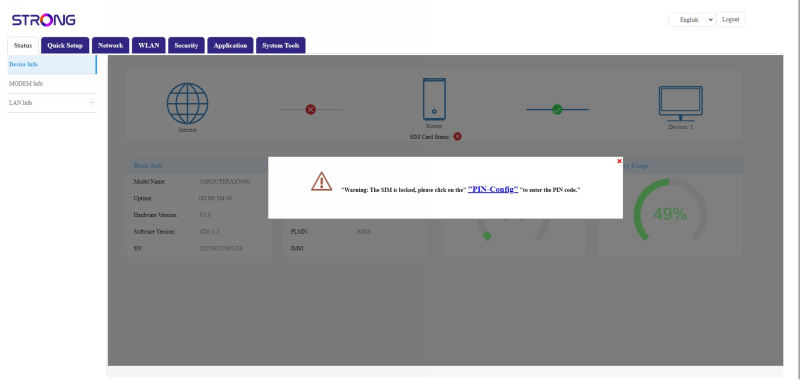The height and width of the screenshot is (380, 800).
Task: Expand the LAN Info sidebar item
Action: (92, 103)
